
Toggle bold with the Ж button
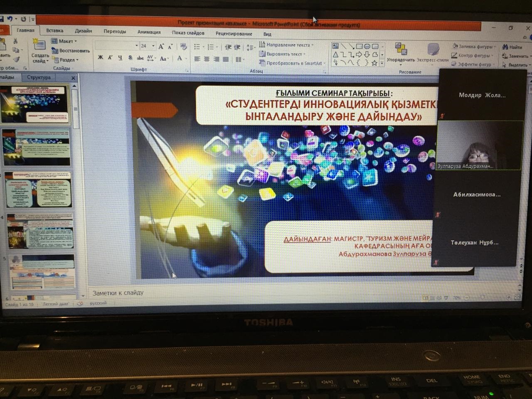[x=101, y=58]
